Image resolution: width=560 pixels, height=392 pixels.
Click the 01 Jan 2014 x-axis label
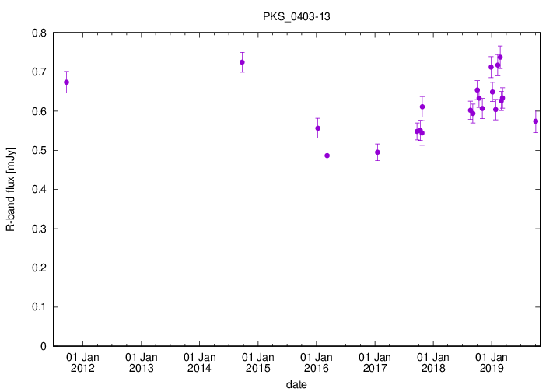point(198,362)
